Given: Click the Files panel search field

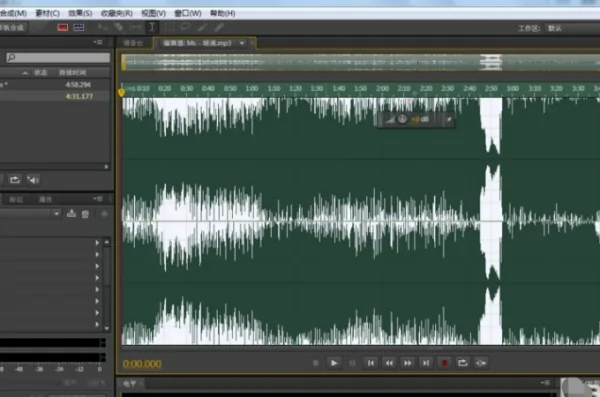Looking at the screenshot, I should (58, 57).
